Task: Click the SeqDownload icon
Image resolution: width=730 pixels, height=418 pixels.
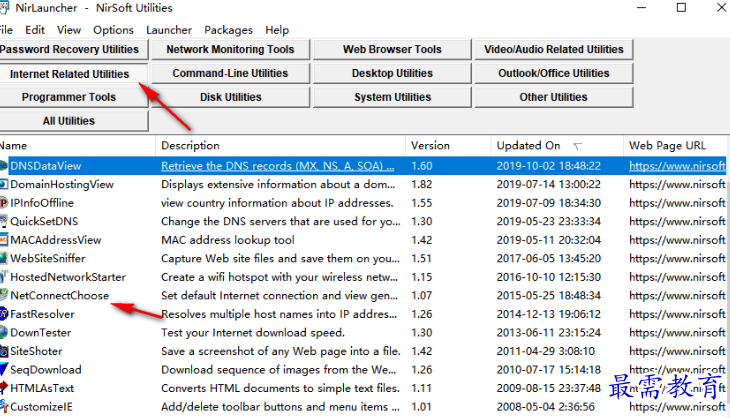Action: [x=4, y=370]
